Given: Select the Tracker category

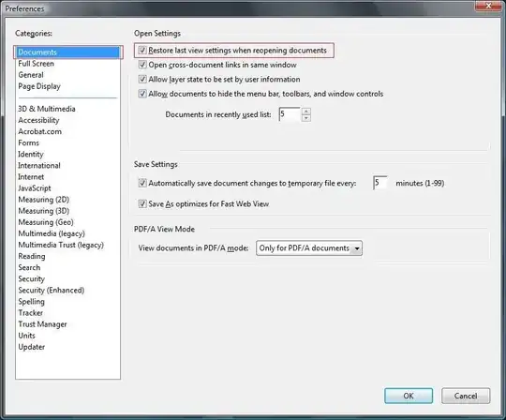Looking at the screenshot, I should [x=30, y=313].
